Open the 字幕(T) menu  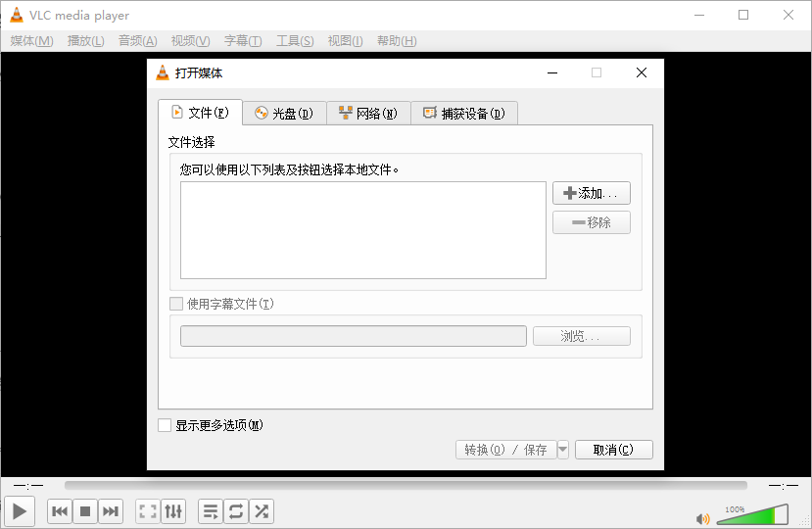tap(243, 41)
